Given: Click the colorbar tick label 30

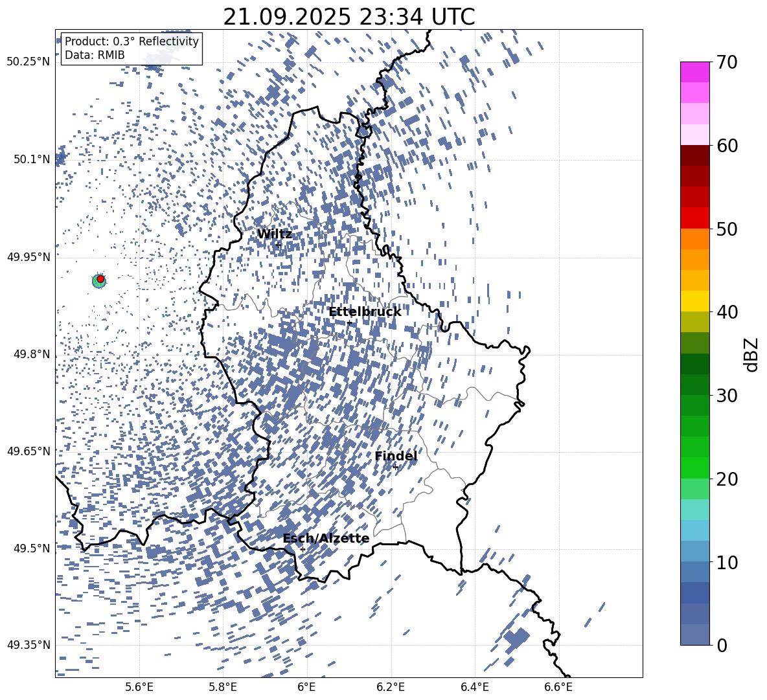Looking at the screenshot, I should 727,396.
